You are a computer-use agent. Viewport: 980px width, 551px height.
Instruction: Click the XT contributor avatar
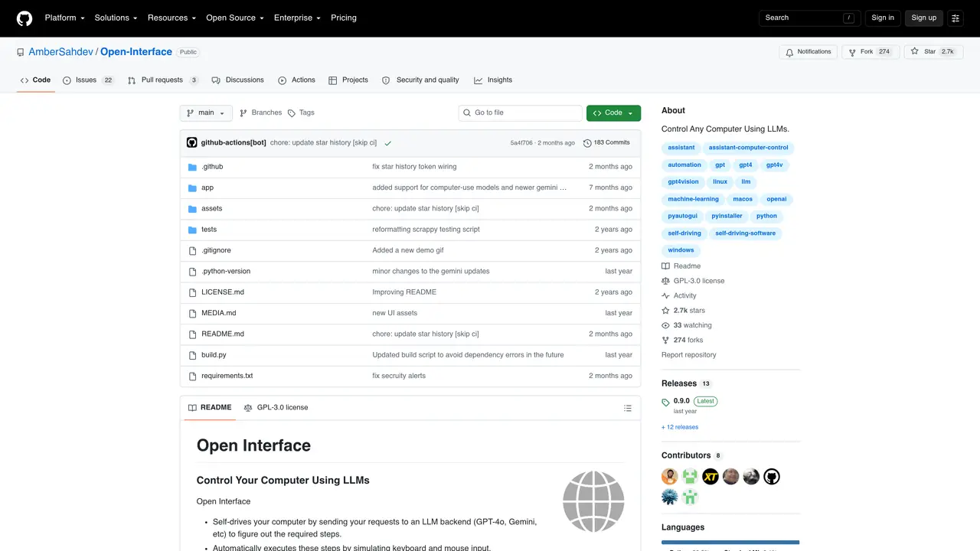point(710,477)
